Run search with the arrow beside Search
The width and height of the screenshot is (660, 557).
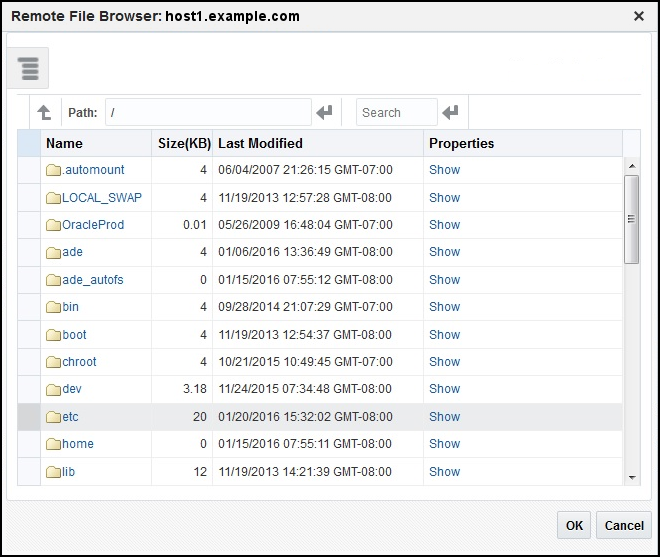coord(450,113)
